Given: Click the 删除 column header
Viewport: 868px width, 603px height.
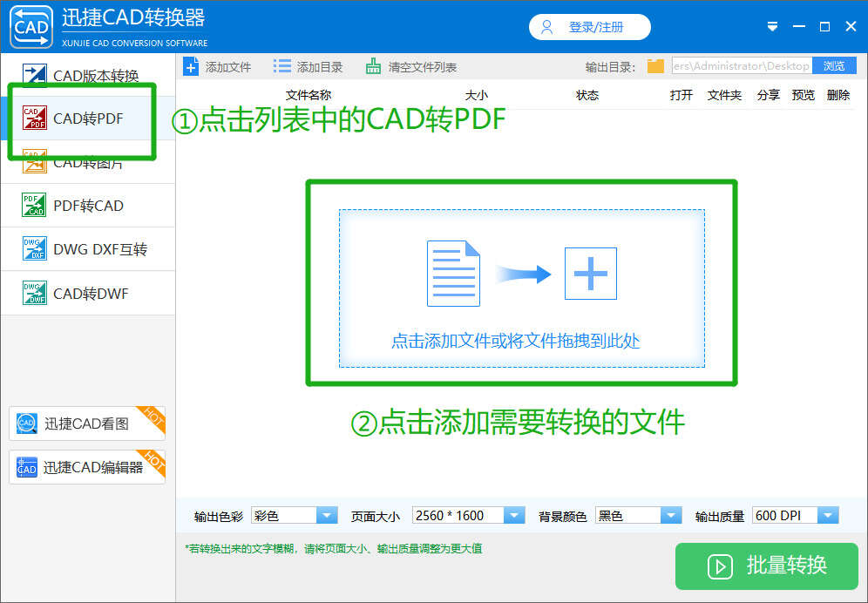Looking at the screenshot, I should [x=838, y=95].
